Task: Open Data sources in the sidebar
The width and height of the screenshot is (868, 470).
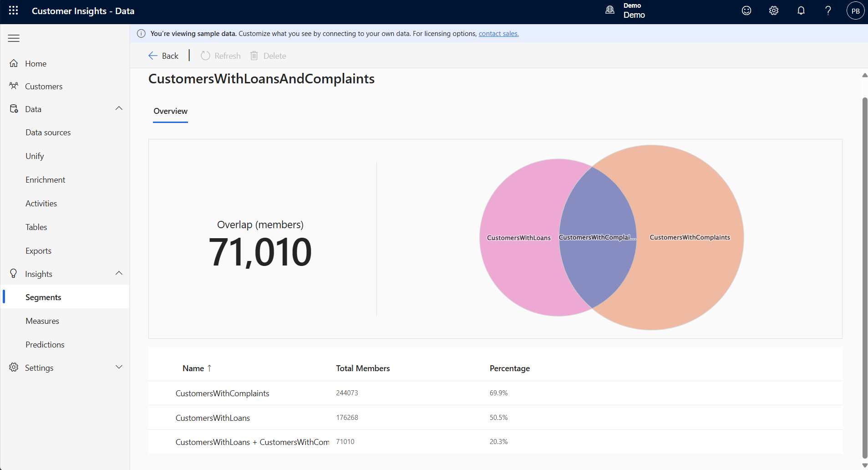Action: [48, 133]
